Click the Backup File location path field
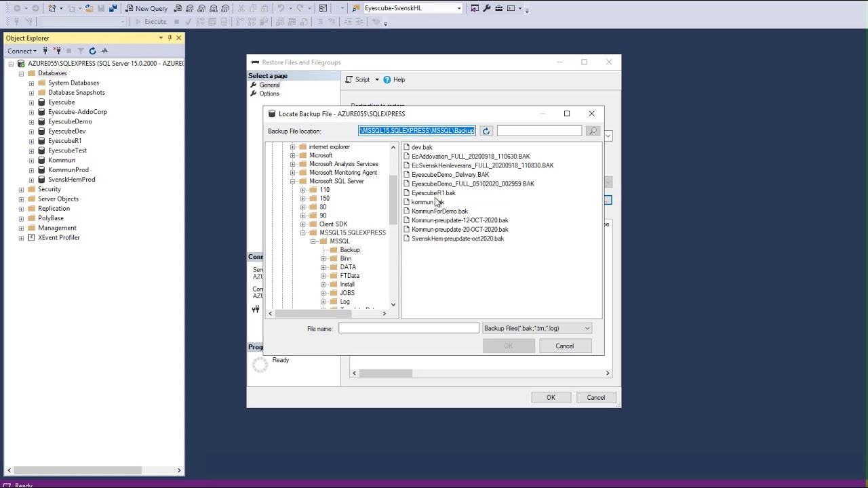Screen dimensions: 868x488 pos(417,131)
